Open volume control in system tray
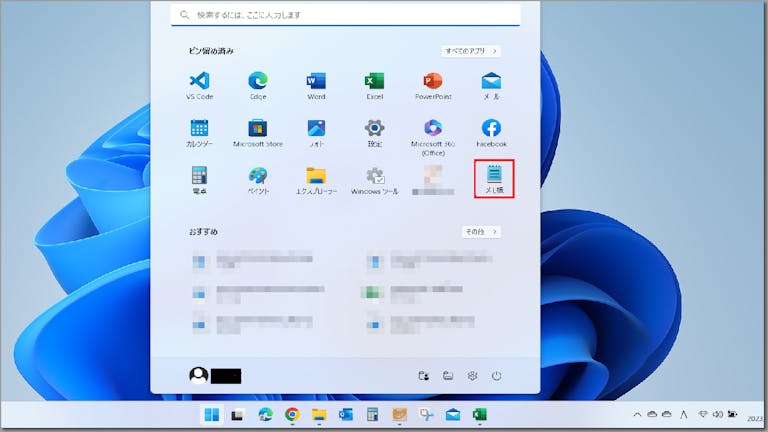This screenshot has height=432, width=768. coord(718,414)
